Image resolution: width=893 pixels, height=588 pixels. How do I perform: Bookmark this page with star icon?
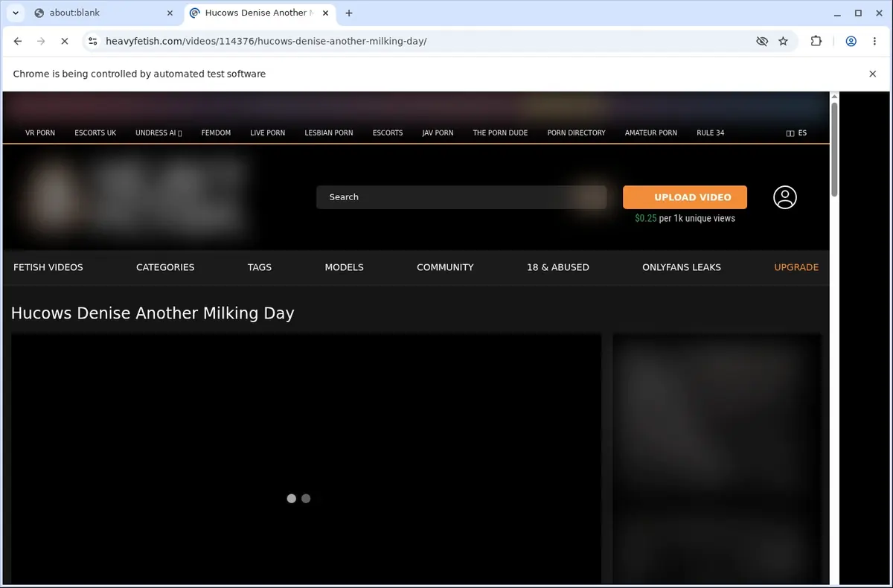tap(783, 41)
